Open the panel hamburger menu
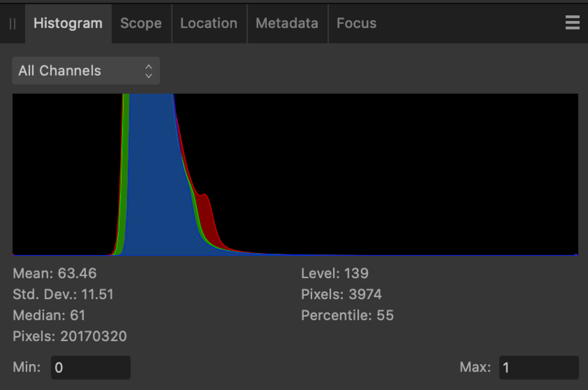588x390 pixels. point(572,23)
